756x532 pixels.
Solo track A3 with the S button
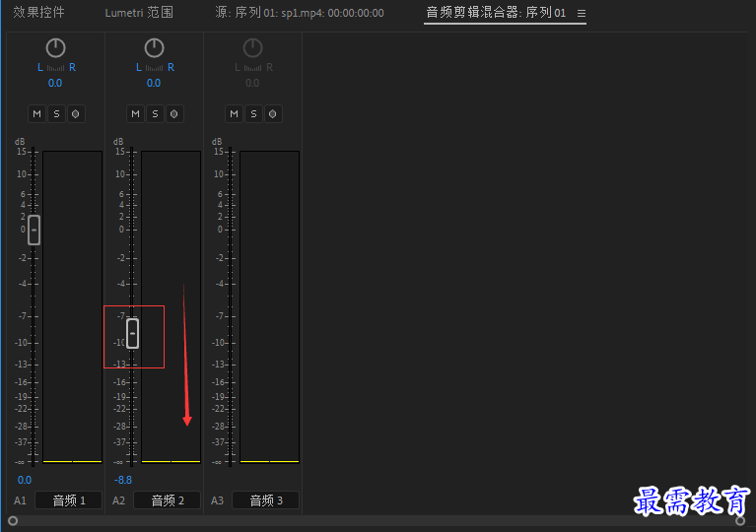tap(253, 114)
